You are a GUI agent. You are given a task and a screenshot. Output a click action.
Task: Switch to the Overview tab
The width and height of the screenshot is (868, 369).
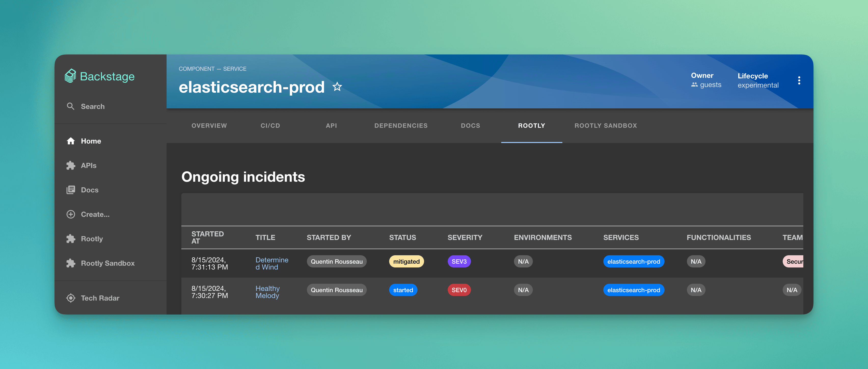[209, 125]
